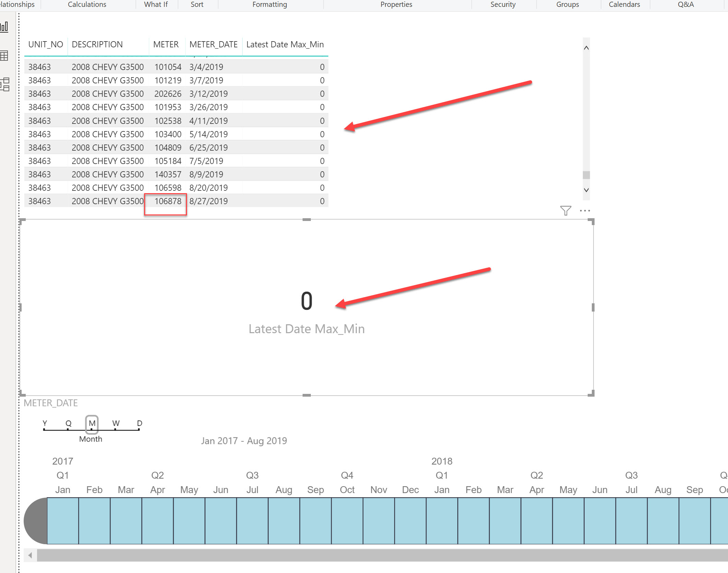Open the Properties ribbon group
Screen dimensions: 728x573
(396, 4)
